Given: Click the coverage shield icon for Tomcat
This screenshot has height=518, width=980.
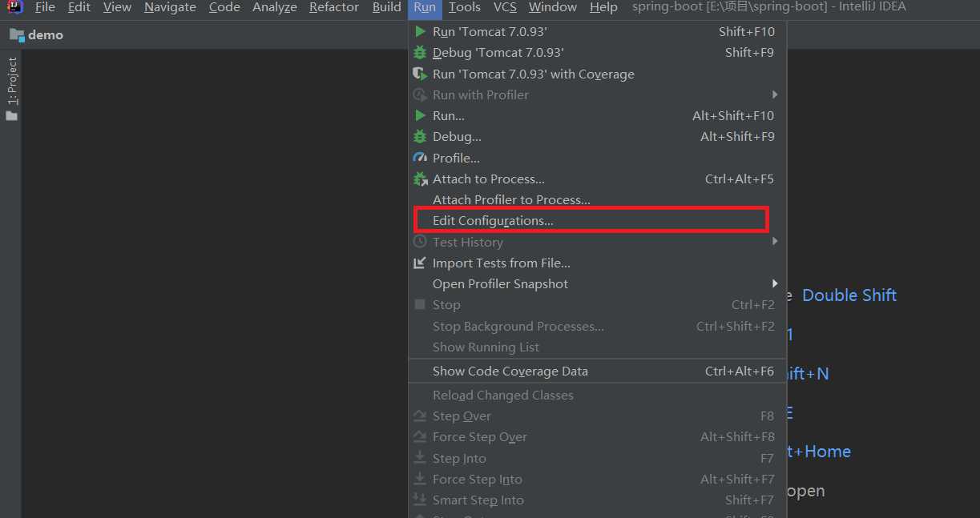Looking at the screenshot, I should [x=420, y=74].
